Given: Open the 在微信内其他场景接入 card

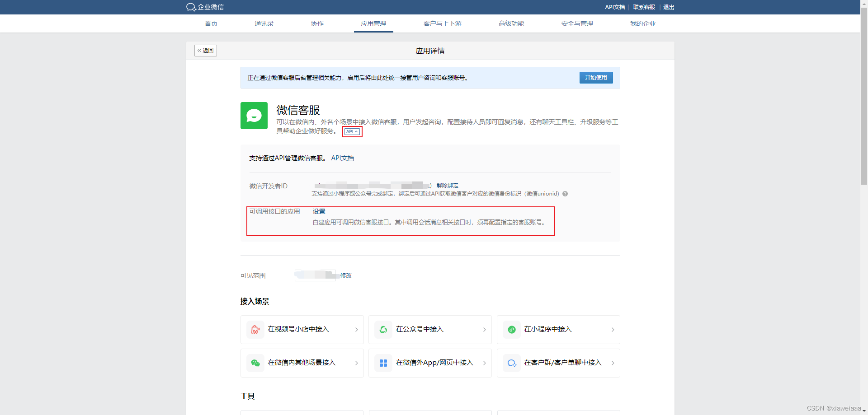Looking at the screenshot, I should (302, 363).
